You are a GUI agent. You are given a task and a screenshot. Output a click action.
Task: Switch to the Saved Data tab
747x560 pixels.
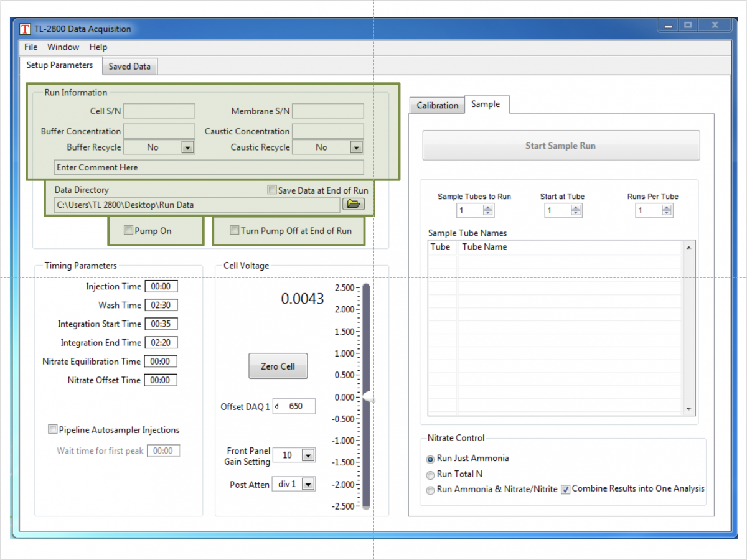coord(129,67)
